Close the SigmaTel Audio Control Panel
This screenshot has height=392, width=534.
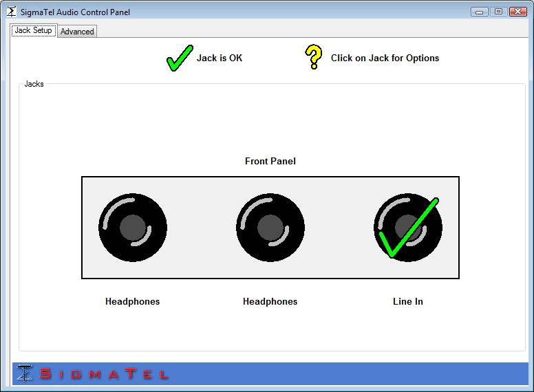pos(518,12)
